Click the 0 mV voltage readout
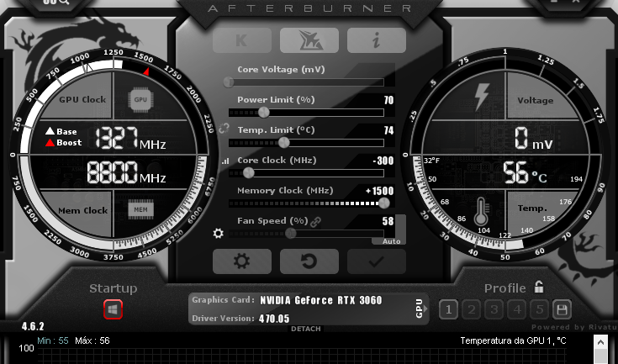 click(534, 139)
